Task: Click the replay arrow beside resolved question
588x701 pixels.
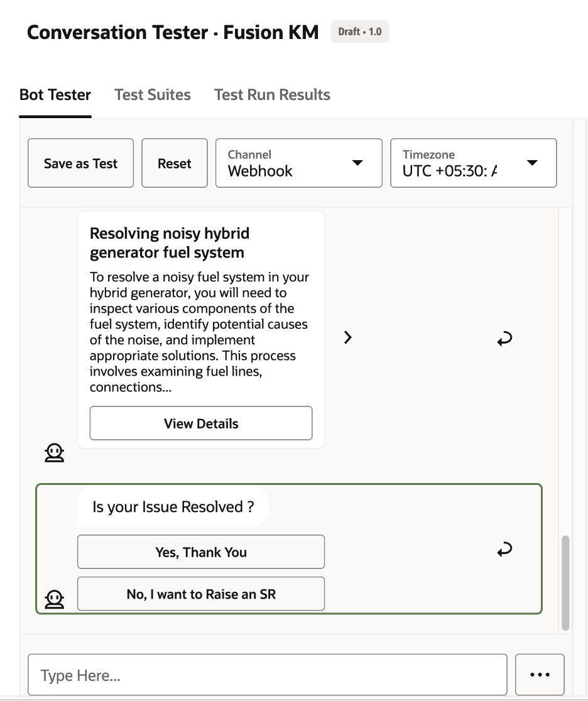Action: pos(504,549)
